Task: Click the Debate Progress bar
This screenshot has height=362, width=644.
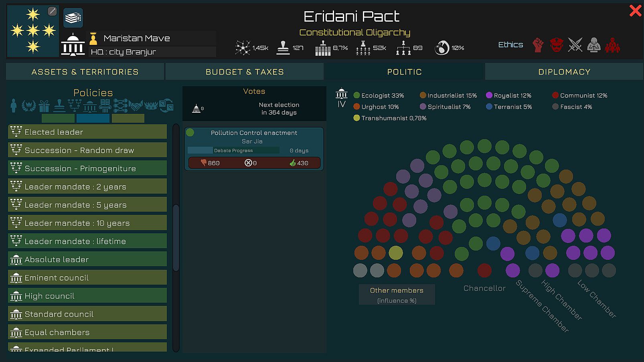Action: coord(233,150)
